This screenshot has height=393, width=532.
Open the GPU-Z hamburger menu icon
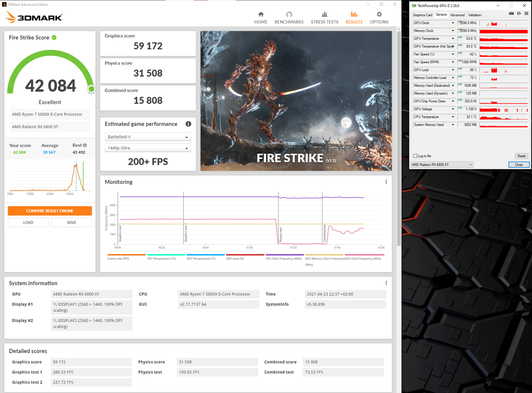(x=526, y=14)
